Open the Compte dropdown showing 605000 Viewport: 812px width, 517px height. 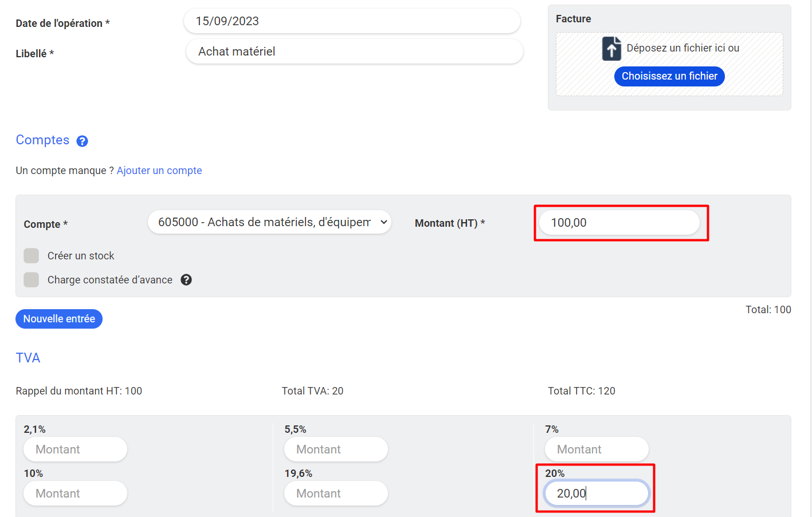(269, 222)
